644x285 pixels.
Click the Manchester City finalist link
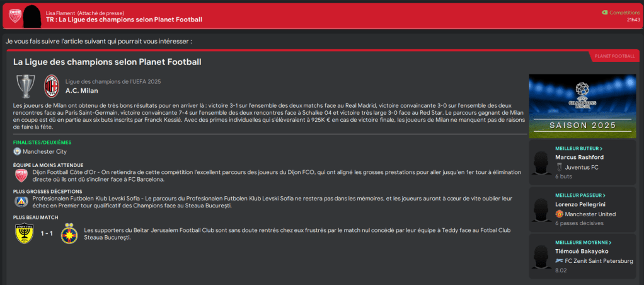[44, 151]
